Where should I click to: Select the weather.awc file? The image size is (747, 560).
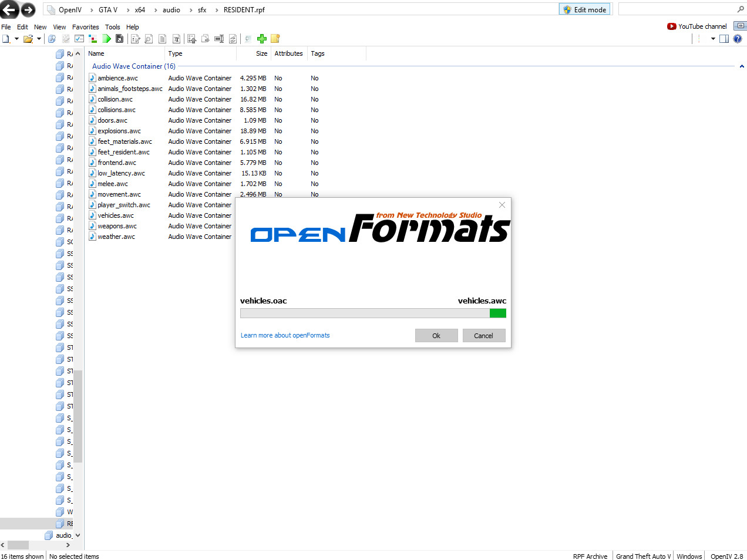click(x=116, y=237)
